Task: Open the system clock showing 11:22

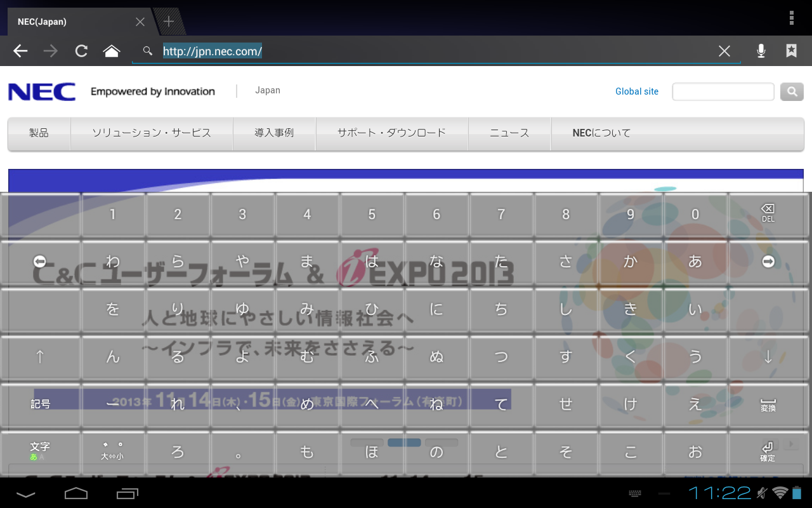Action: [720, 493]
